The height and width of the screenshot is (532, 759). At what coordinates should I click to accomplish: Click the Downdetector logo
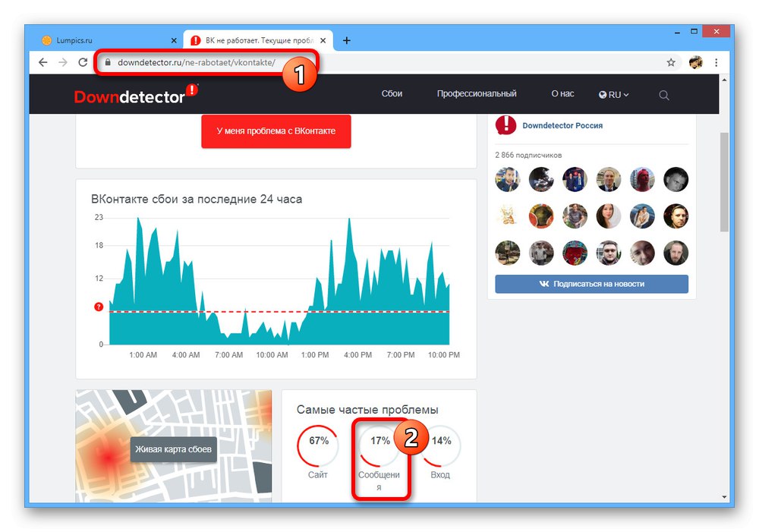(x=136, y=94)
